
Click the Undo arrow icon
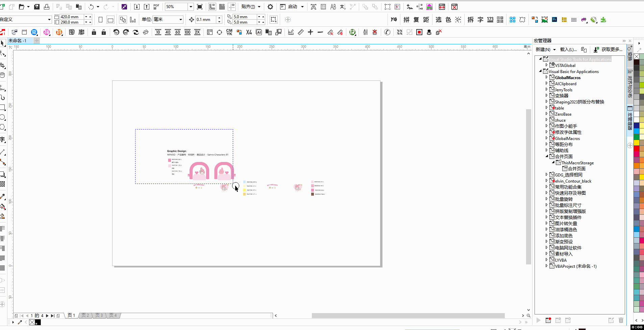(x=91, y=7)
